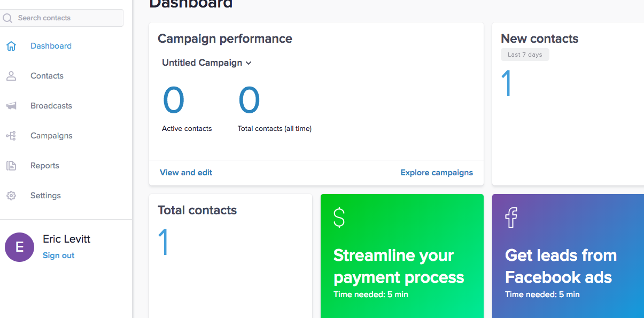Click the Total contacts card heading
The width and height of the screenshot is (644, 318).
click(x=197, y=210)
